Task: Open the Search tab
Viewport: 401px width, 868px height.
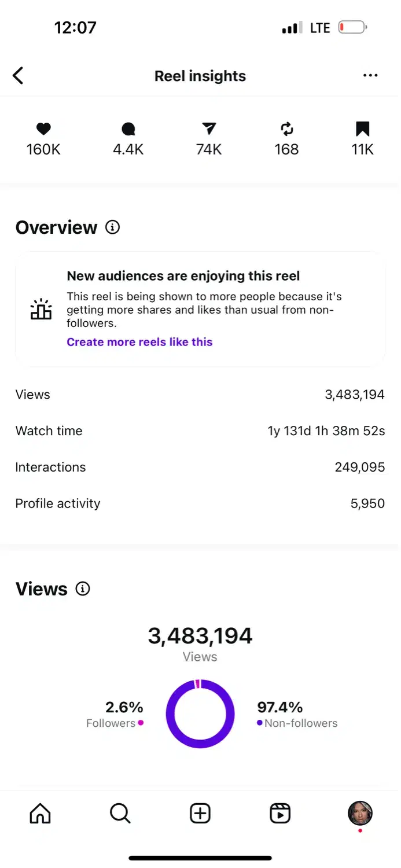Action: click(x=120, y=814)
